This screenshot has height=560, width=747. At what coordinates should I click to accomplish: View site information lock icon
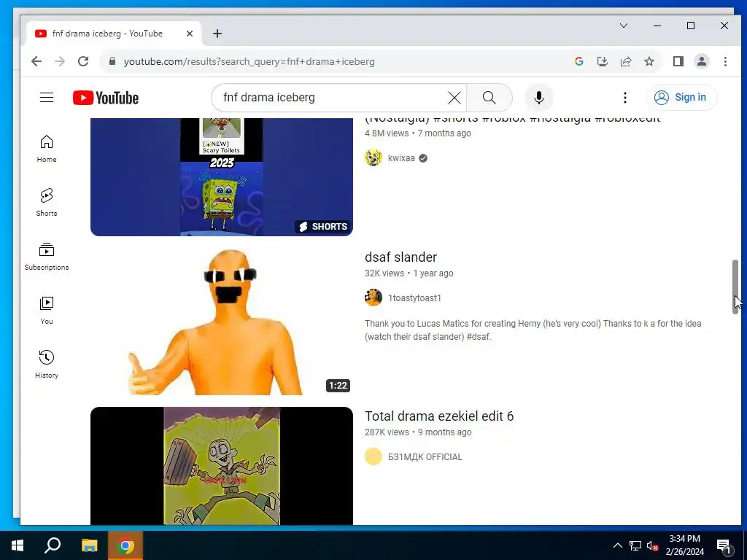coord(112,61)
